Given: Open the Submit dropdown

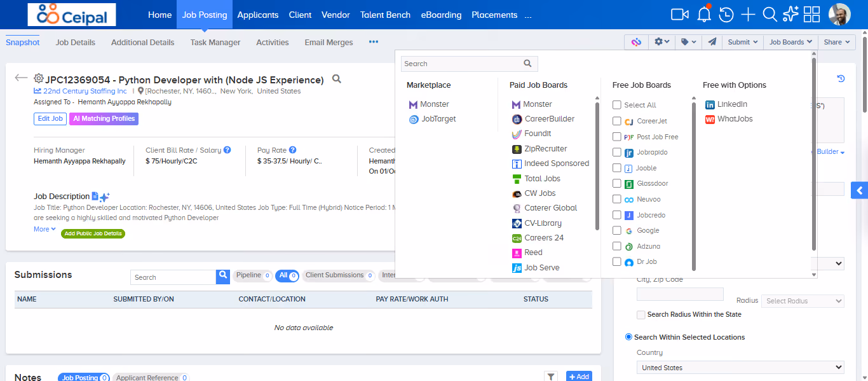Looking at the screenshot, I should point(742,42).
